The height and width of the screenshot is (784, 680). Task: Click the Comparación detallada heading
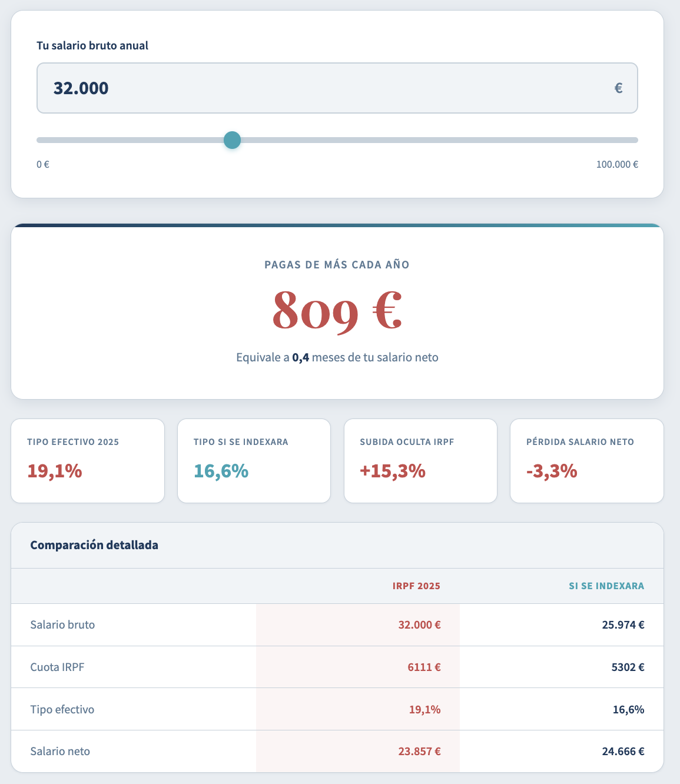(94, 545)
